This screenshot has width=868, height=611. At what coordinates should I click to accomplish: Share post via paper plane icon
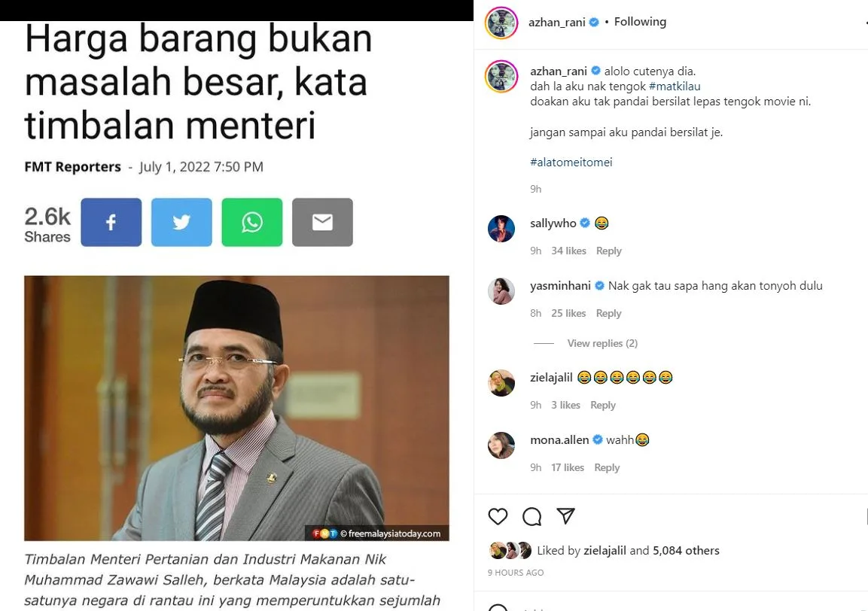[566, 515]
